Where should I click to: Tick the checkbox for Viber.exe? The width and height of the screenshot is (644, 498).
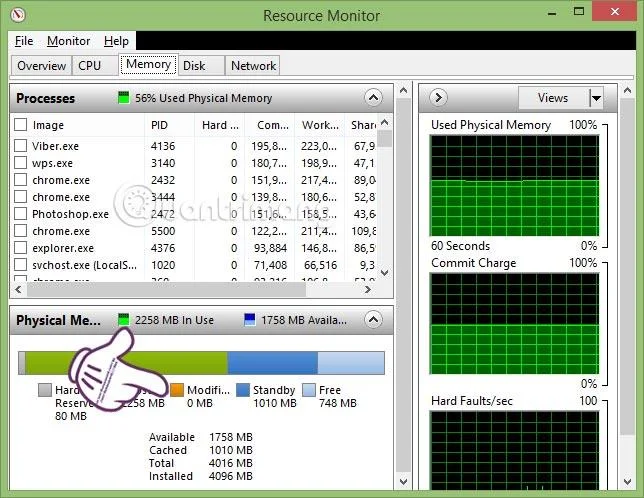tap(21, 146)
